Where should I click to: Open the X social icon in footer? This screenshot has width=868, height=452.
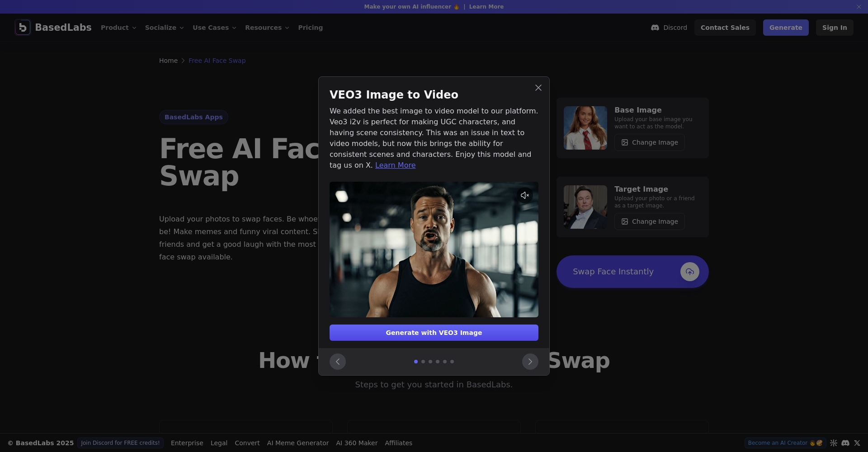[x=857, y=443]
